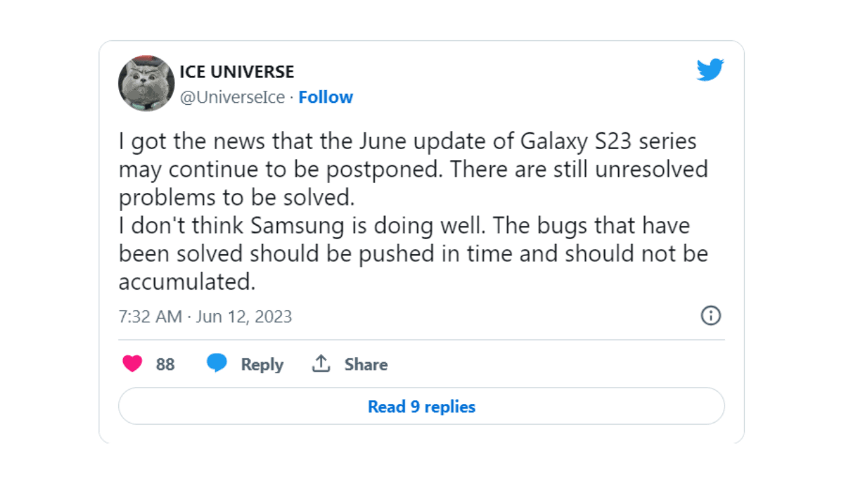Click the 88 likes count
861x504 pixels.
pyautogui.click(x=165, y=365)
